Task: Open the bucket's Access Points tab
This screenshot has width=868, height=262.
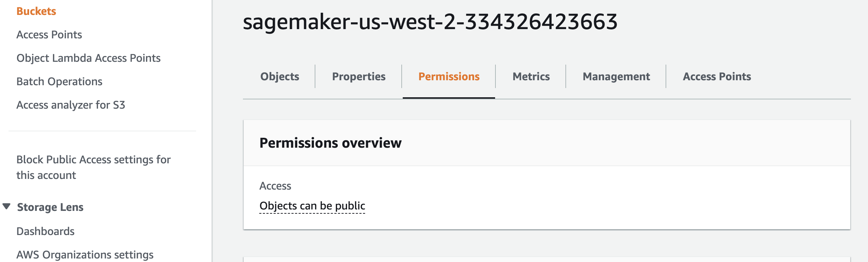Action: point(717,76)
